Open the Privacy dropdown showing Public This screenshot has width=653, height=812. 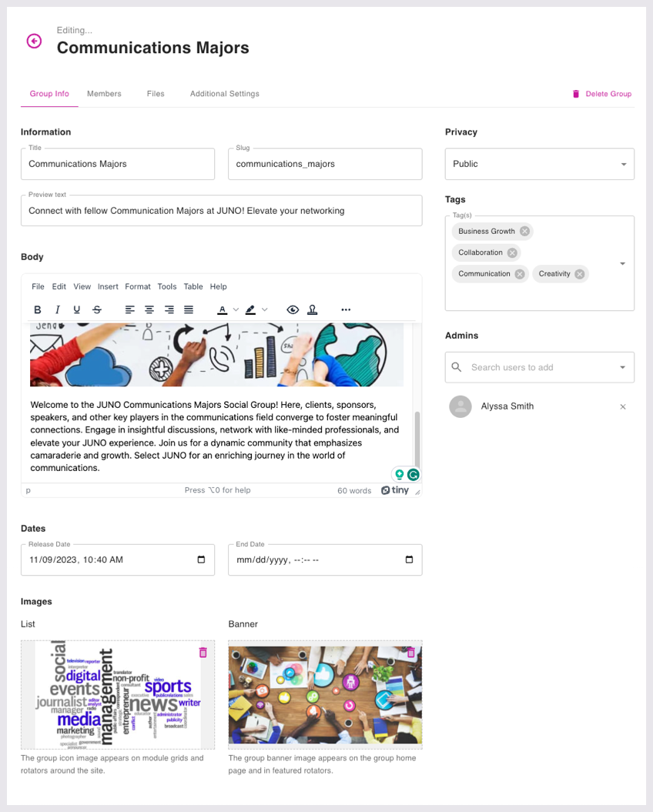540,164
